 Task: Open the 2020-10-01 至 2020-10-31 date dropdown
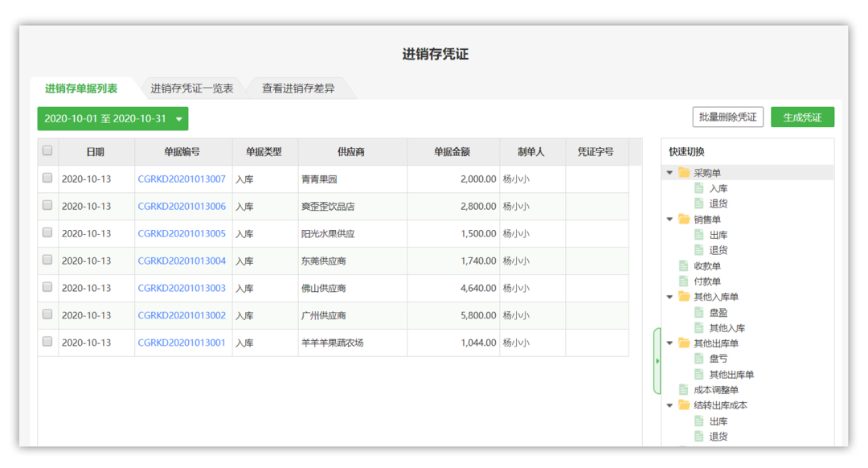[113, 117]
